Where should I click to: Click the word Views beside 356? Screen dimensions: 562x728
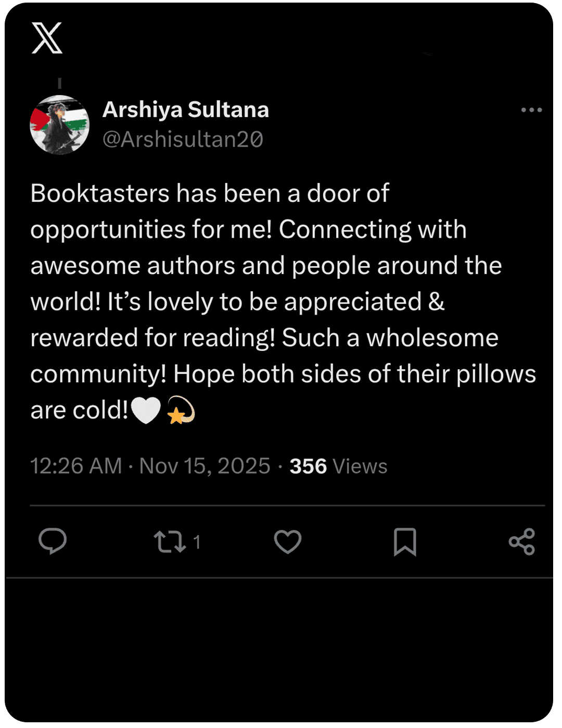pyautogui.click(x=360, y=466)
